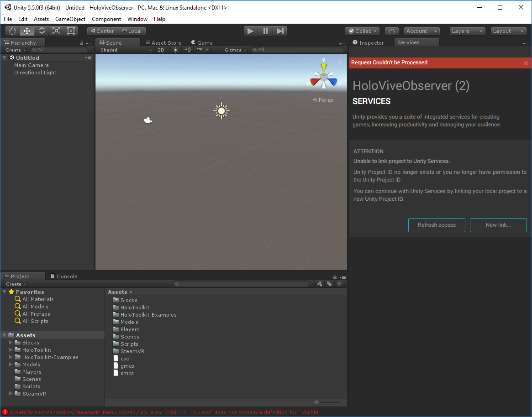Expand the HoloToolkit folder in tree

pos(11,350)
